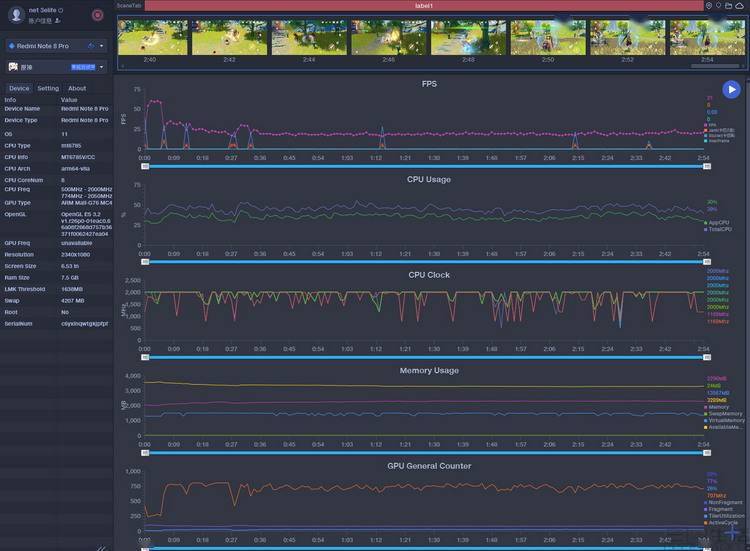Switch to the About tab

click(77, 88)
